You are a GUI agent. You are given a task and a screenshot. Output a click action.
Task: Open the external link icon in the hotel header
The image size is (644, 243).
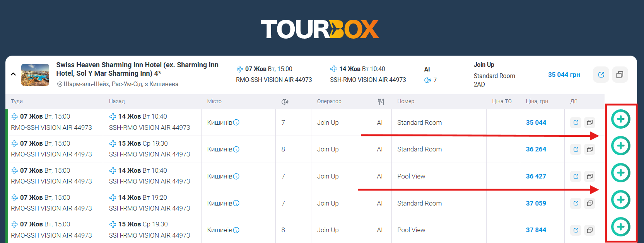(x=601, y=75)
